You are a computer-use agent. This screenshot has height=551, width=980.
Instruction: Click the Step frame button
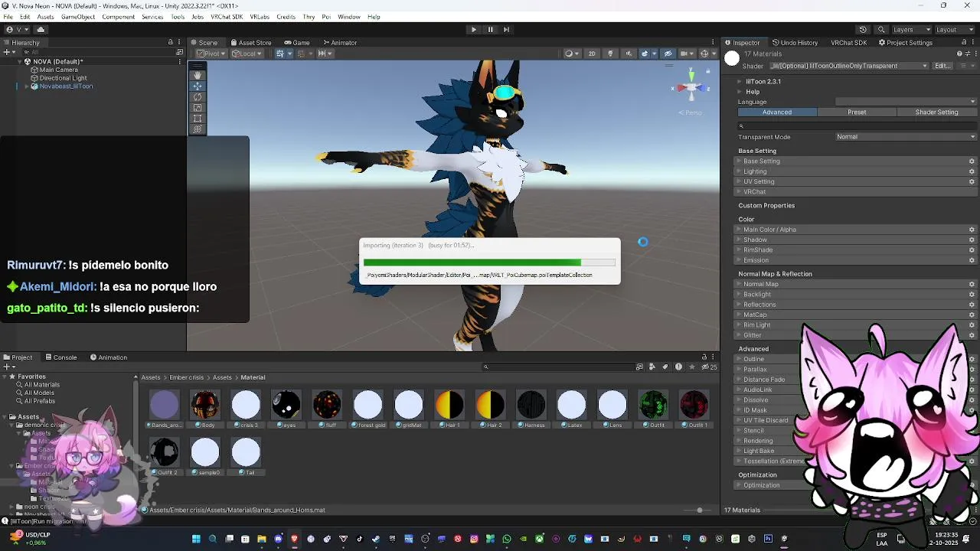[506, 29]
